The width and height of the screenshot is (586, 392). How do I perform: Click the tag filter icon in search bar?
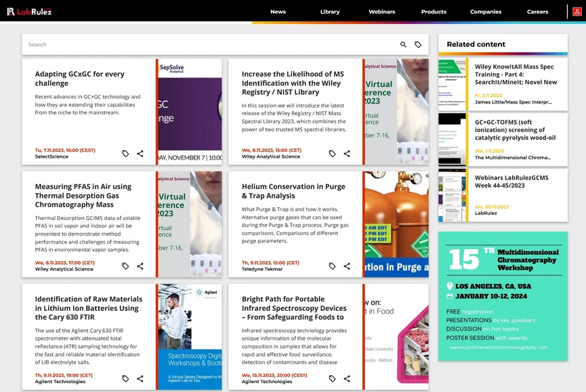[x=418, y=45]
